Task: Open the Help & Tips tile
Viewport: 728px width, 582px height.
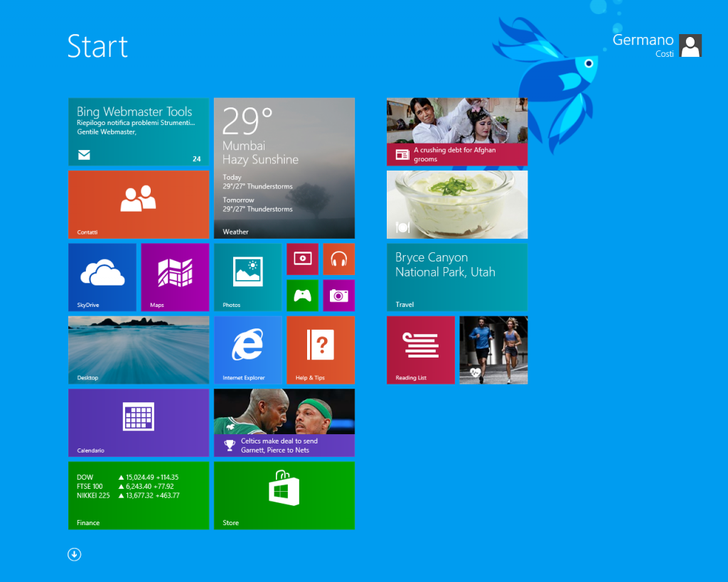Action: coord(321,350)
